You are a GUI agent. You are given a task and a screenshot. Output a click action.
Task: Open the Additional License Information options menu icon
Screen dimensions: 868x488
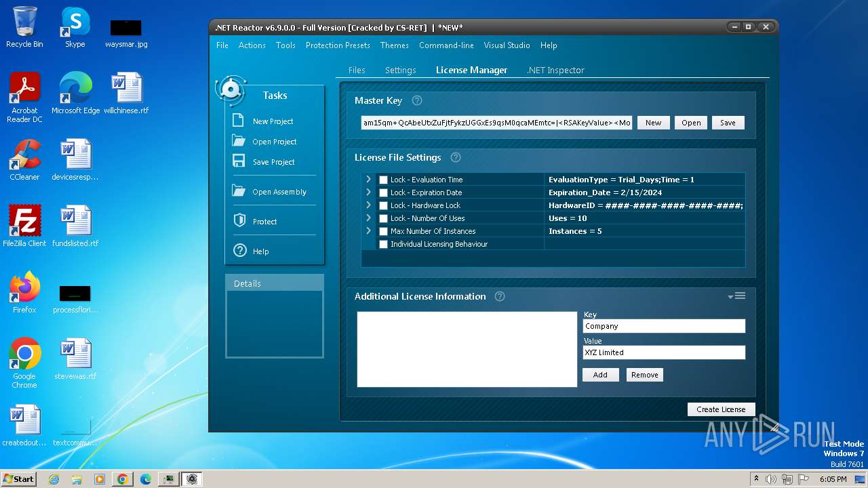click(x=737, y=296)
